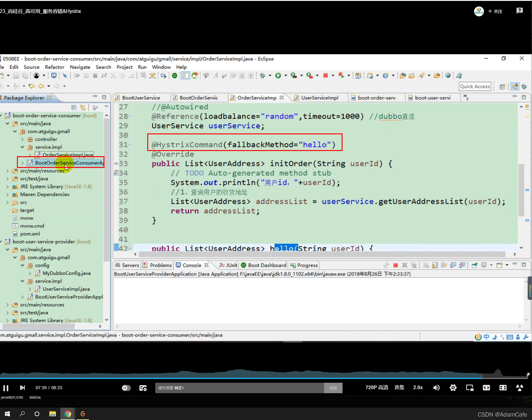Play the next video
Screen dimensions: 532x420
[22, 388]
